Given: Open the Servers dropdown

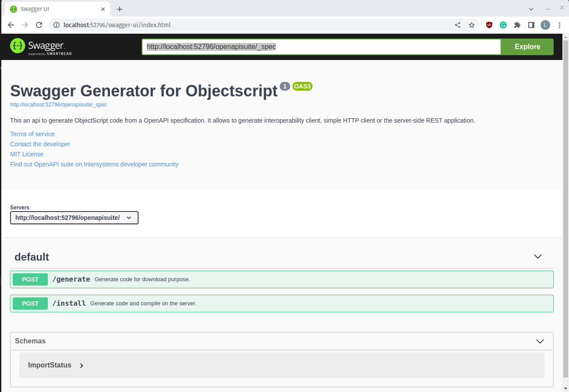Looking at the screenshot, I should [x=74, y=218].
